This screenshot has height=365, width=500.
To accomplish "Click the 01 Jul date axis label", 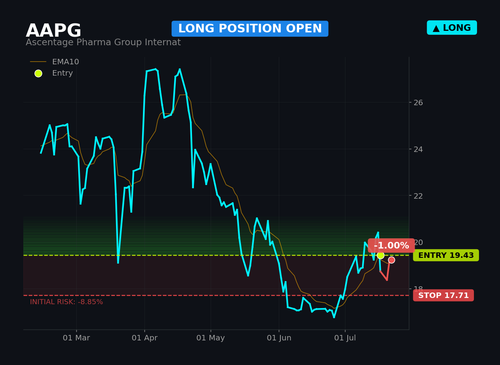I will [345, 338].
